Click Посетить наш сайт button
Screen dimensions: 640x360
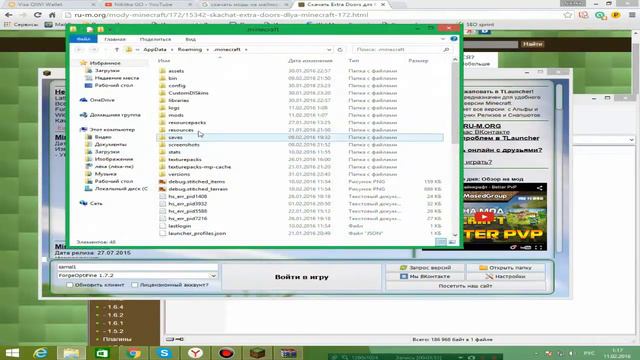[x=466, y=286]
